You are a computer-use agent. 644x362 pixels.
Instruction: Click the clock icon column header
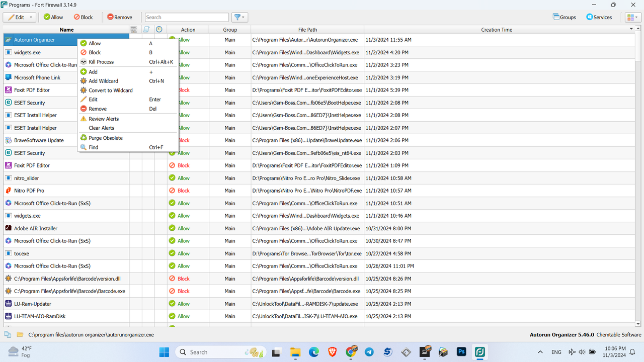tap(159, 29)
